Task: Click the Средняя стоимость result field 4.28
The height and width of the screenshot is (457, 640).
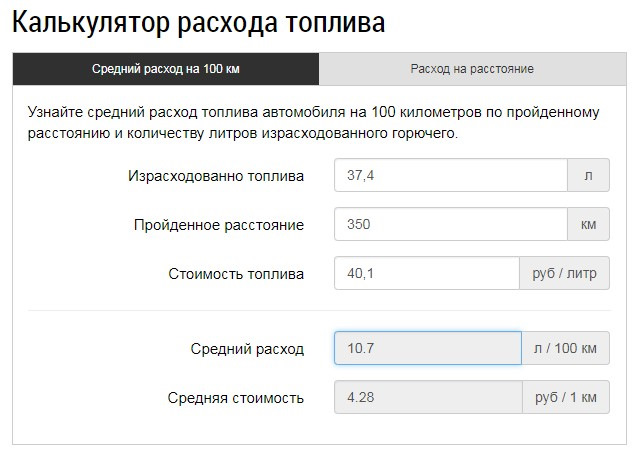Action: [428, 397]
